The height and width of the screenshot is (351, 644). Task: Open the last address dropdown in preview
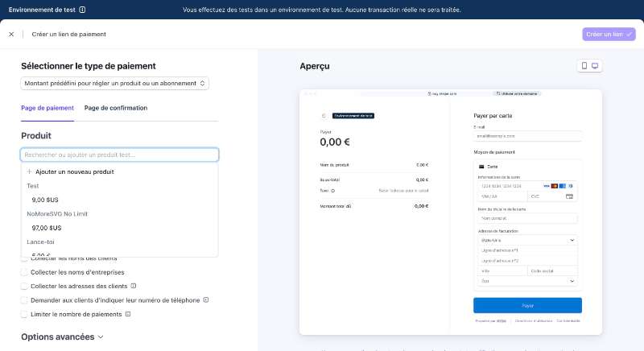[527, 281]
